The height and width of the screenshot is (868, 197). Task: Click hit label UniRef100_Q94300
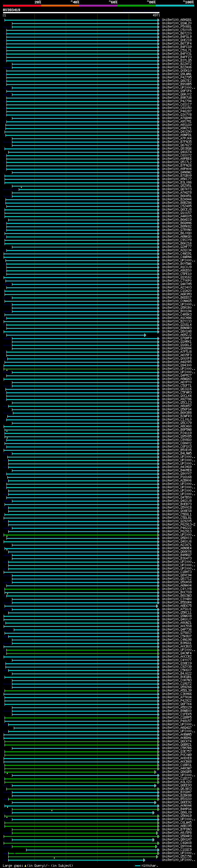click(x=176, y=365)
